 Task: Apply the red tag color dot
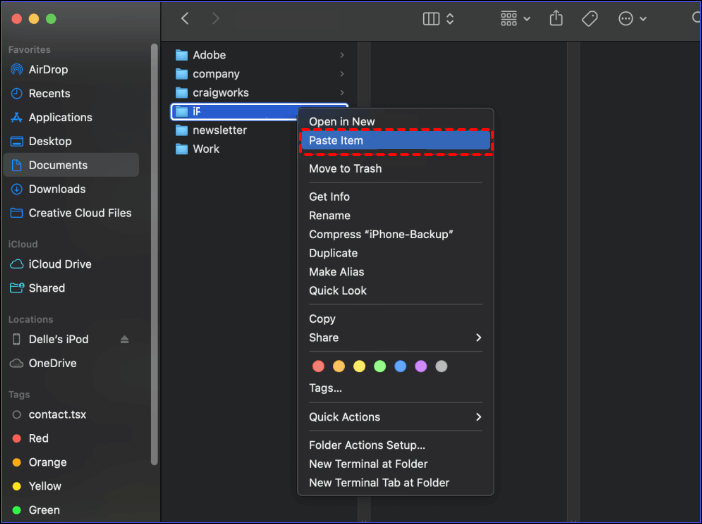[x=318, y=367]
